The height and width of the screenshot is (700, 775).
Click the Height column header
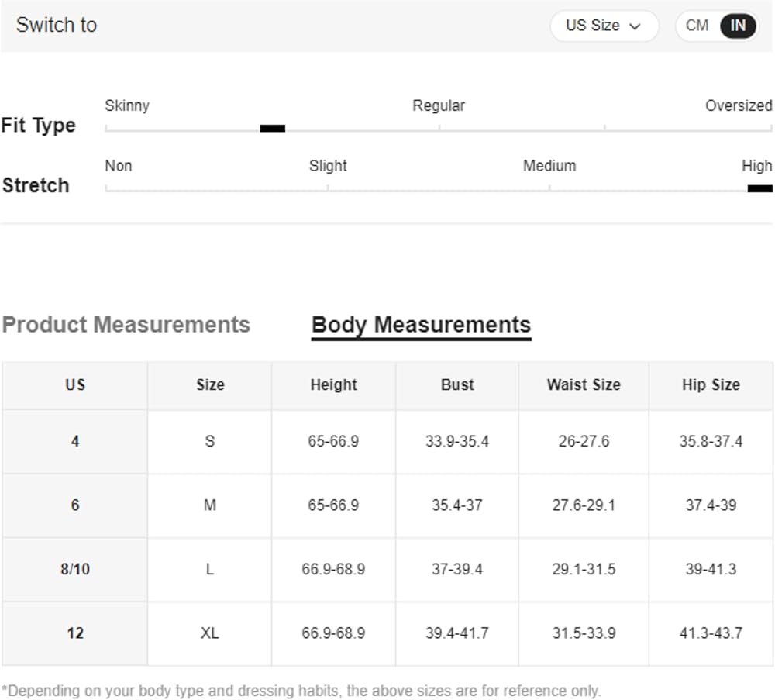pyautogui.click(x=333, y=385)
